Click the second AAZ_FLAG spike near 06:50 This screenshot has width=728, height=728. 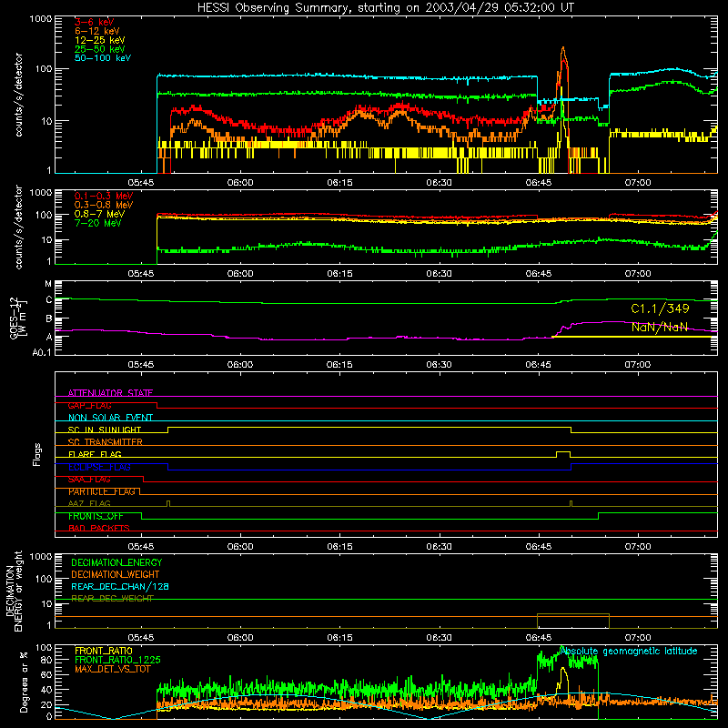[571, 503]
